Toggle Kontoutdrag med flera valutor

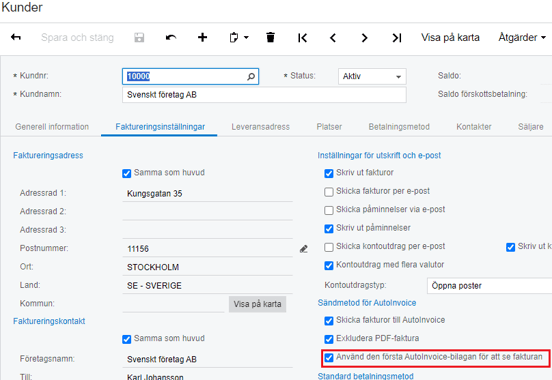pos(329,266)
